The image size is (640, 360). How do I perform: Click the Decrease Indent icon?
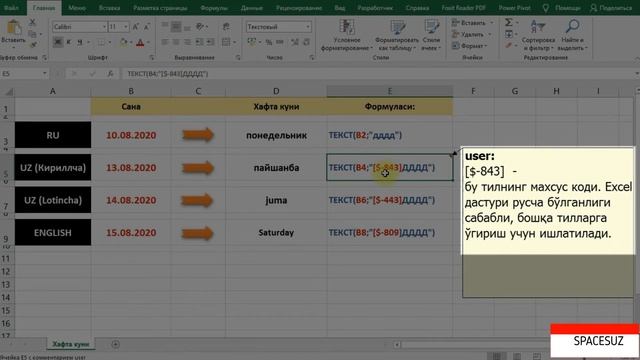(199, 42)
